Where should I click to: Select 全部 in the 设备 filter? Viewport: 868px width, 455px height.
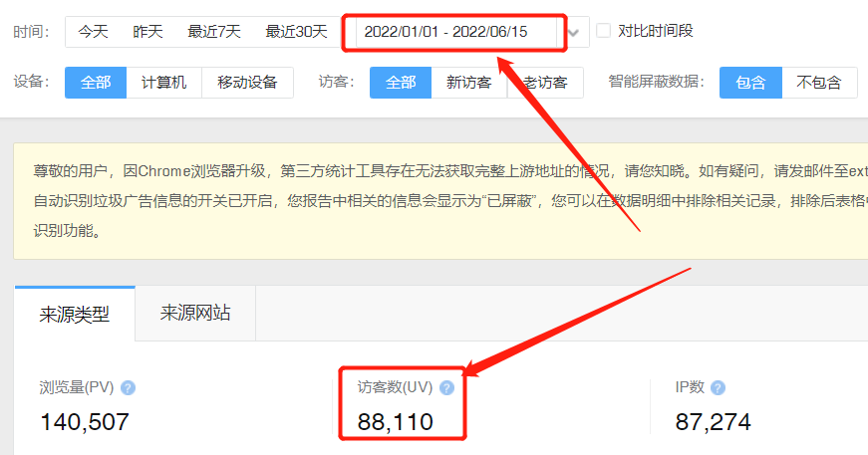pyautogui.click(x=96, y=83)
